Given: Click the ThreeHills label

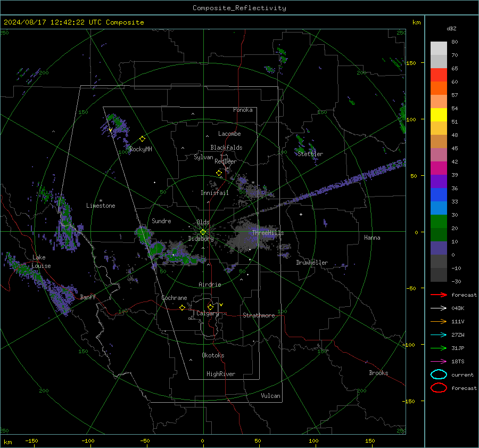Looking at the screenshot, I should (x=268, y=233).
